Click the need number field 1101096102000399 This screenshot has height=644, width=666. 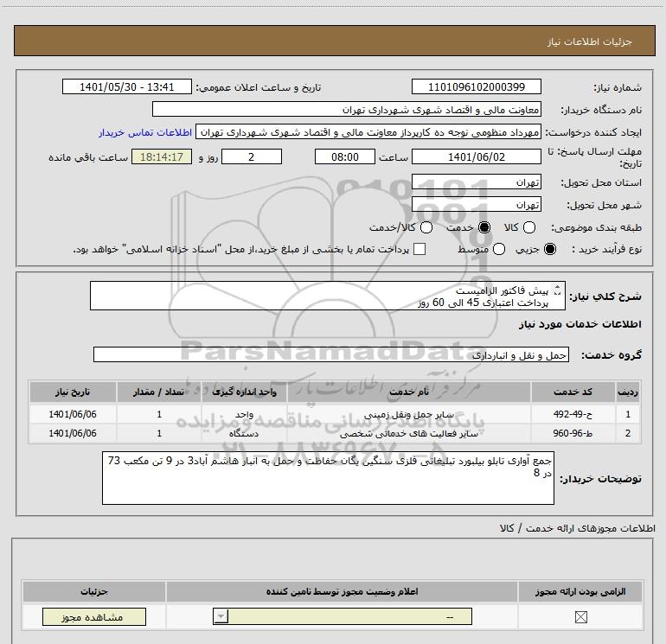(476, 87)
